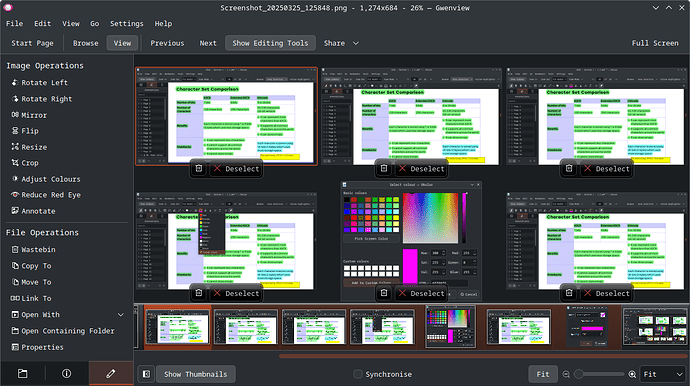Click the zoom slider handle

(579, 374)
